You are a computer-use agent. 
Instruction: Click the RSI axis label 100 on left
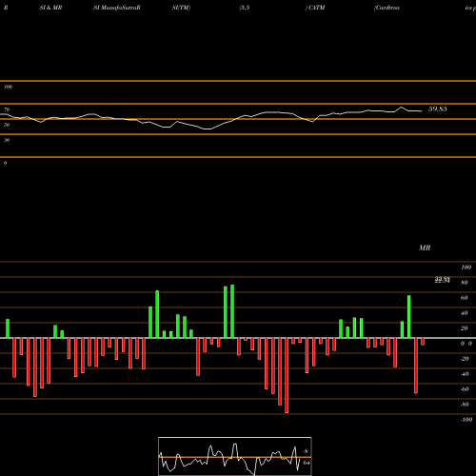(x=8, y=87)
